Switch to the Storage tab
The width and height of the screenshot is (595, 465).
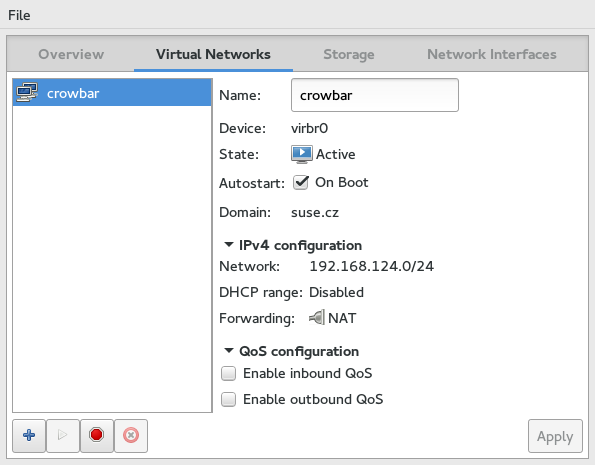pos(349,54)
